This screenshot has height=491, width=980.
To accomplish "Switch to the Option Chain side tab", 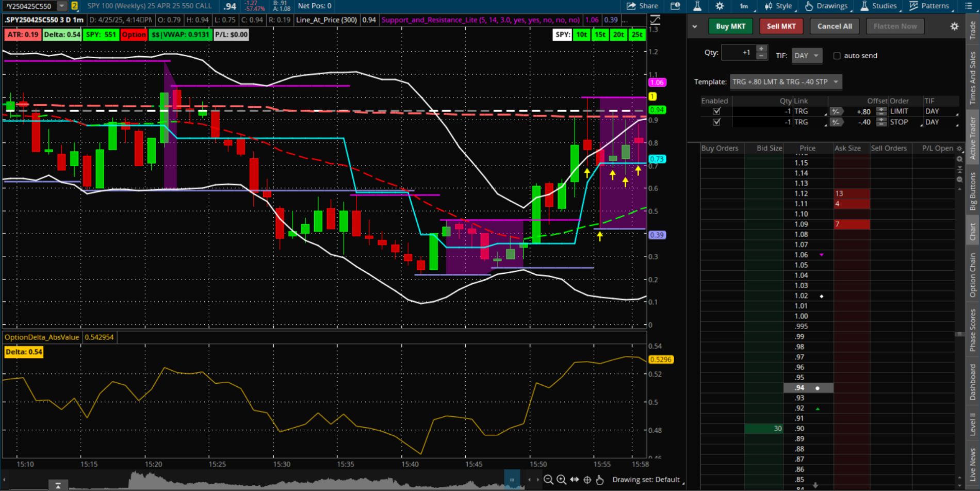I will (x=973, y=275).
